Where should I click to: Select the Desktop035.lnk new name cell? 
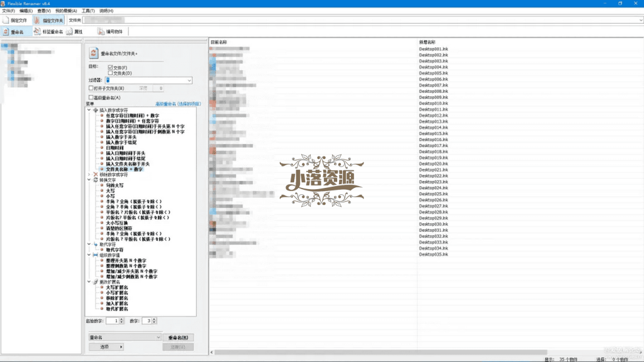point(433,255)
